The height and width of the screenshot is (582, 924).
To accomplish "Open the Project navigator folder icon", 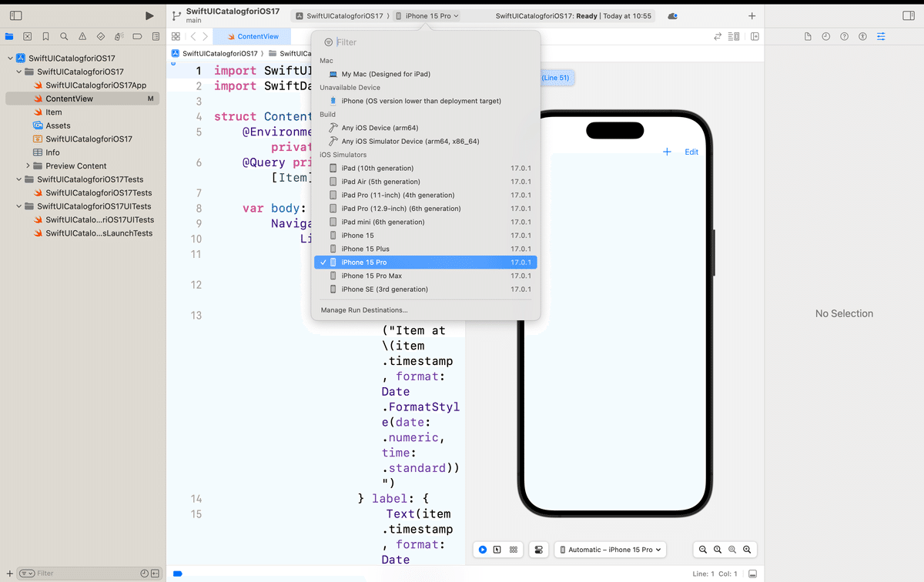I will pos(9,36).
